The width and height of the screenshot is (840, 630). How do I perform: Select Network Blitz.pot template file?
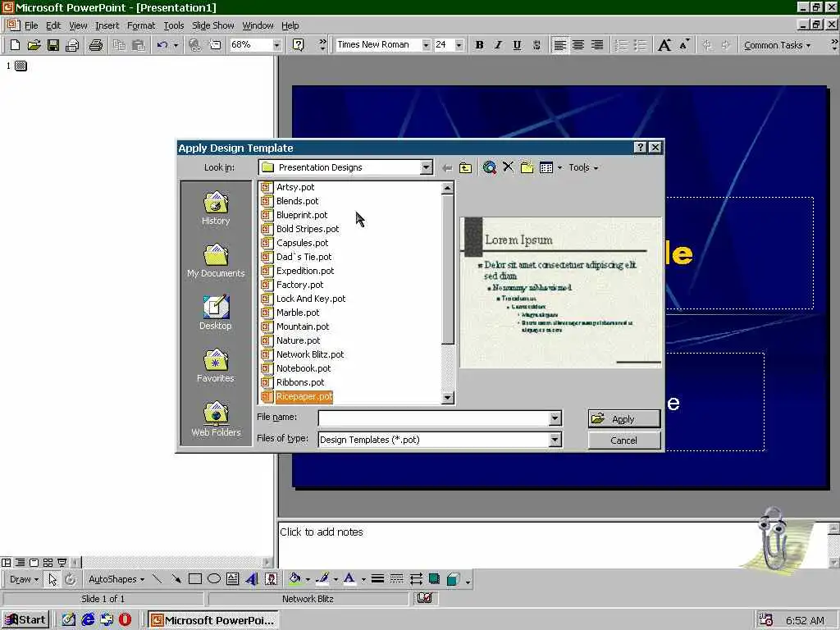[x=310, y=354]
